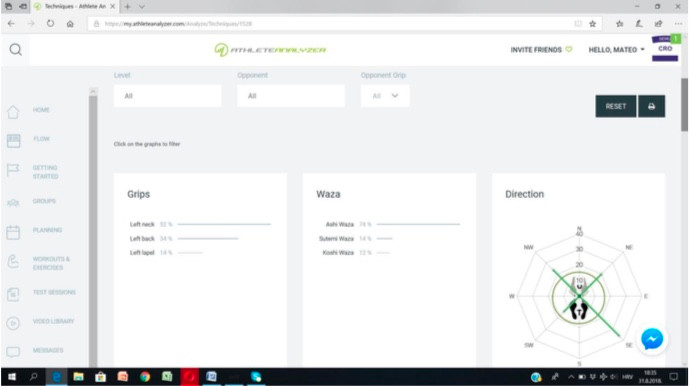Click the Opponent input field

point(291,96)
